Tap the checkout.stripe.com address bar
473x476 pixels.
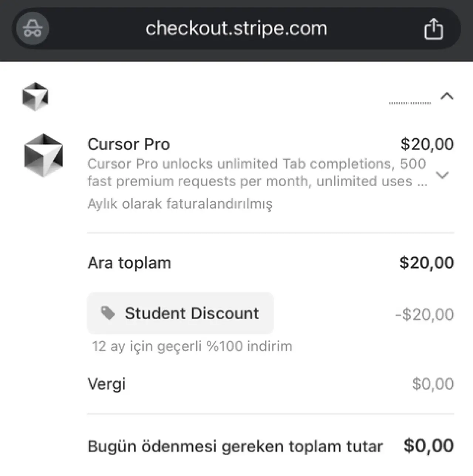pyautogui.click(x=236, y=29)
